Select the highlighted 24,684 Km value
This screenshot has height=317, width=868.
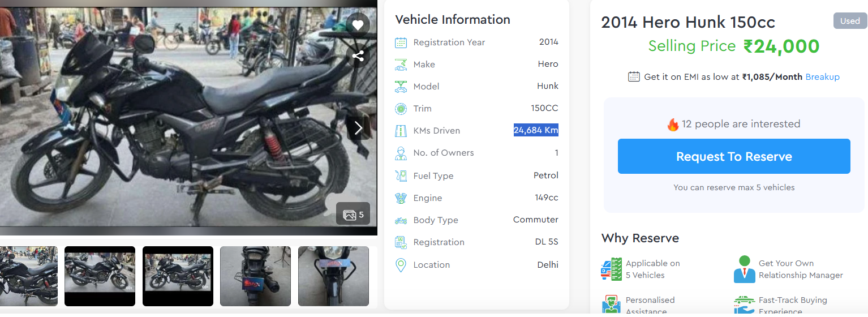click(536, 130)
